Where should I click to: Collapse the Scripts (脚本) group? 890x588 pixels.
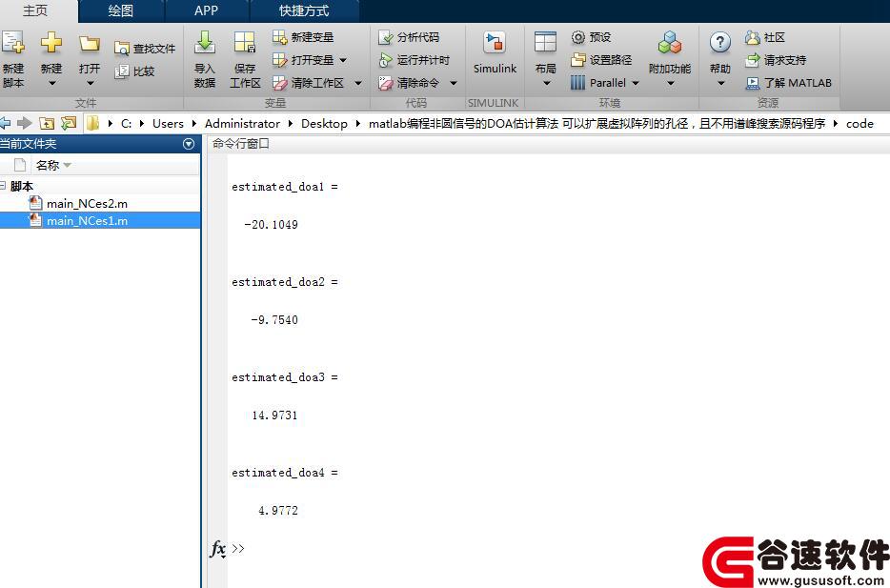pos(4,185)
